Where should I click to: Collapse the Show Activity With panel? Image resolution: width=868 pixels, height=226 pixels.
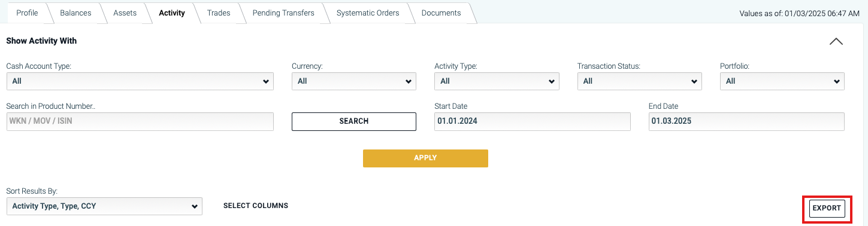point(836,42)
